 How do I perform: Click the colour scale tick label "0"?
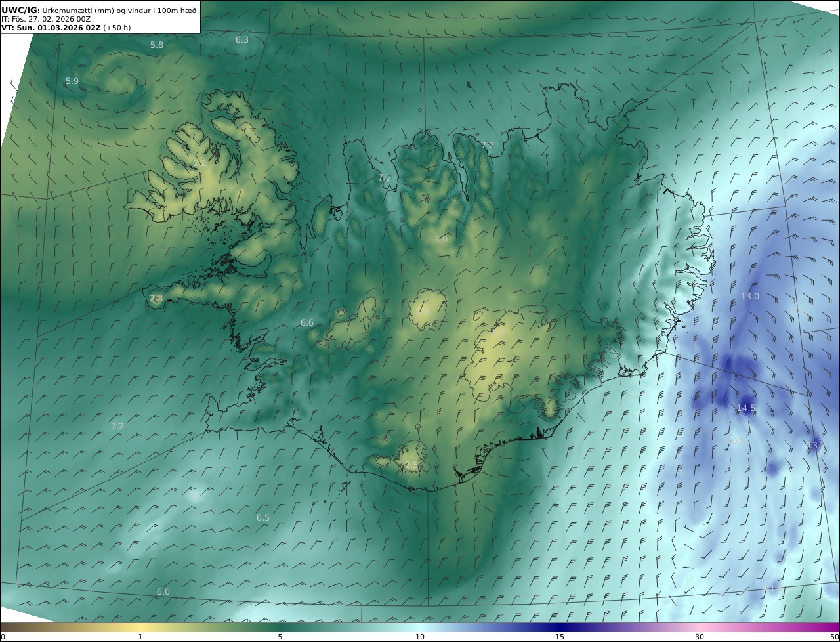[x=3, y=637]
